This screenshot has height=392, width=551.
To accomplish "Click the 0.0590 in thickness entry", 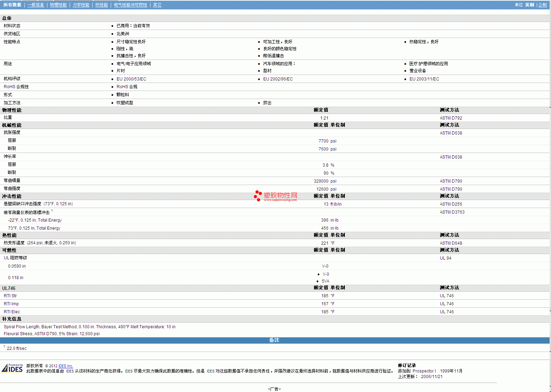I will [x=17, y=266].
